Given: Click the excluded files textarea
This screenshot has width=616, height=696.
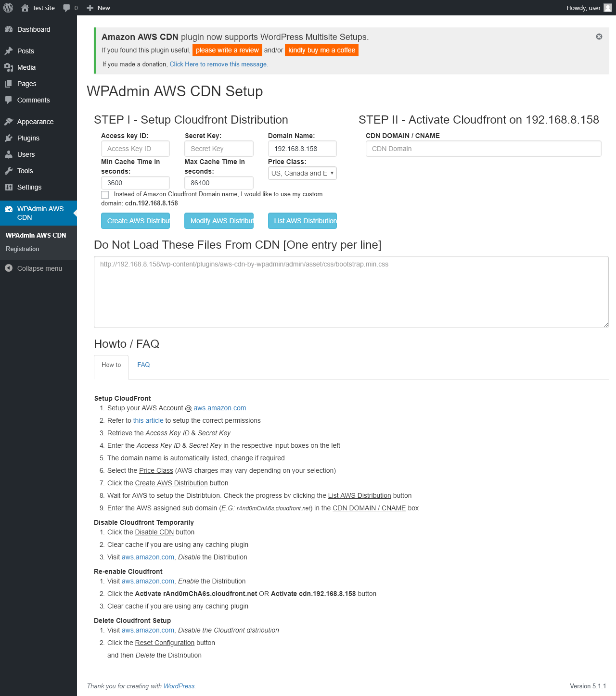Looking at the screenshot, I should pyautogui.click(x=351, y=292).
